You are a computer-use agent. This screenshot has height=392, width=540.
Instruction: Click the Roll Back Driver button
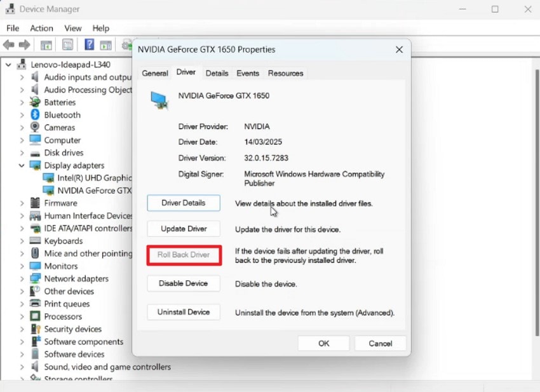pos(184,255)
